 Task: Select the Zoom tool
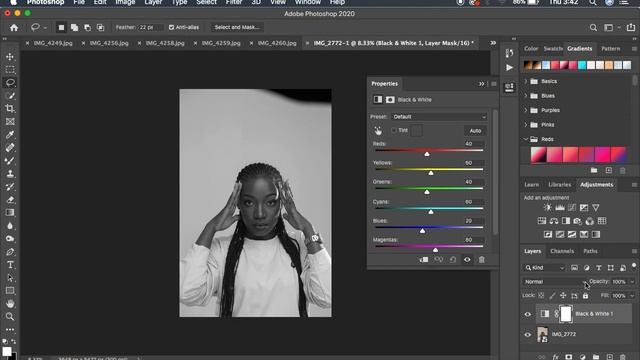(x=10, y=317)
